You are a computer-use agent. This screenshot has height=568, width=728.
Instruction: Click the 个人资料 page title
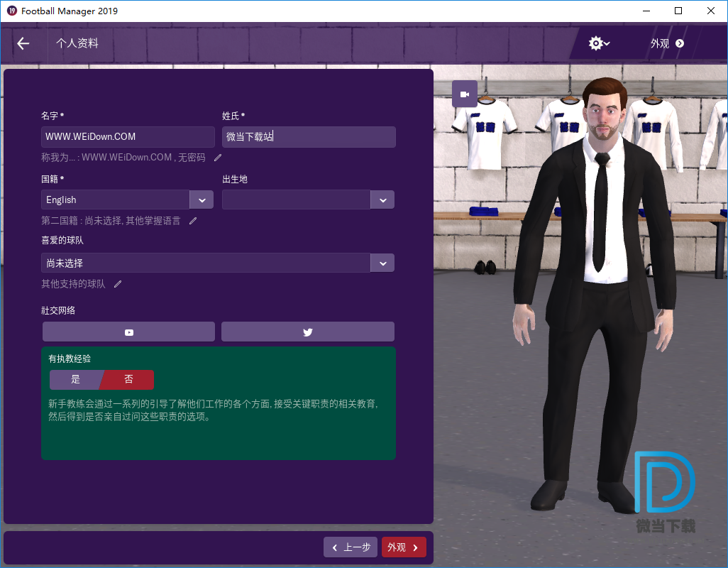coord(77,43)
